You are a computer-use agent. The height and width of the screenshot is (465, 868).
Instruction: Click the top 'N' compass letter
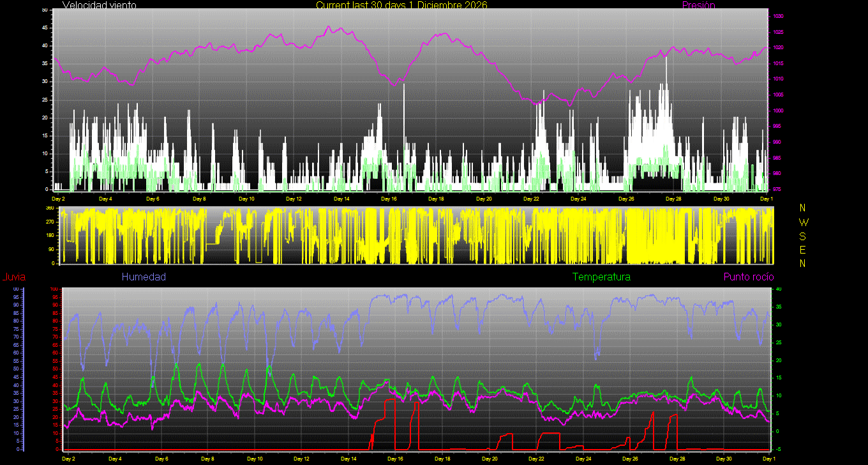[x=803, y=208]
